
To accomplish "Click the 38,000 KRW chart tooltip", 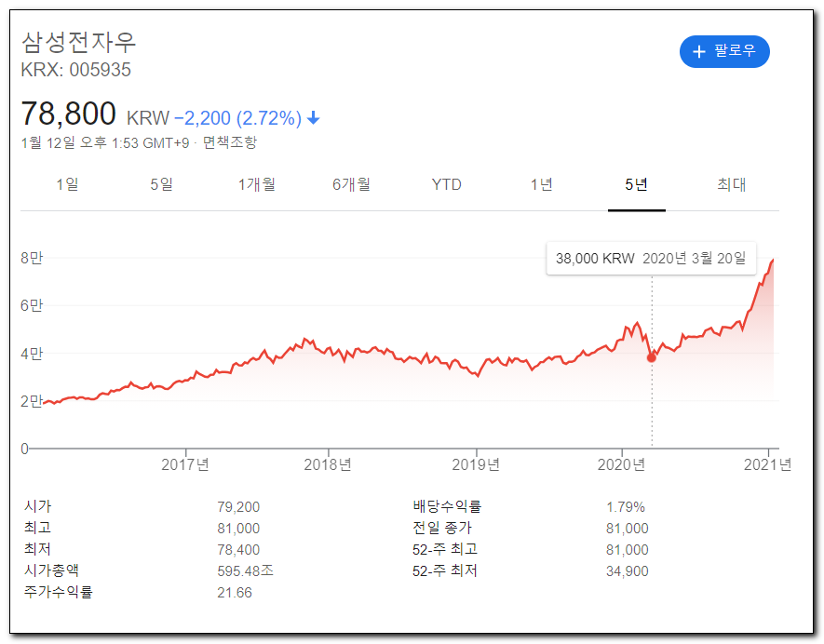I will click(651, 259).
